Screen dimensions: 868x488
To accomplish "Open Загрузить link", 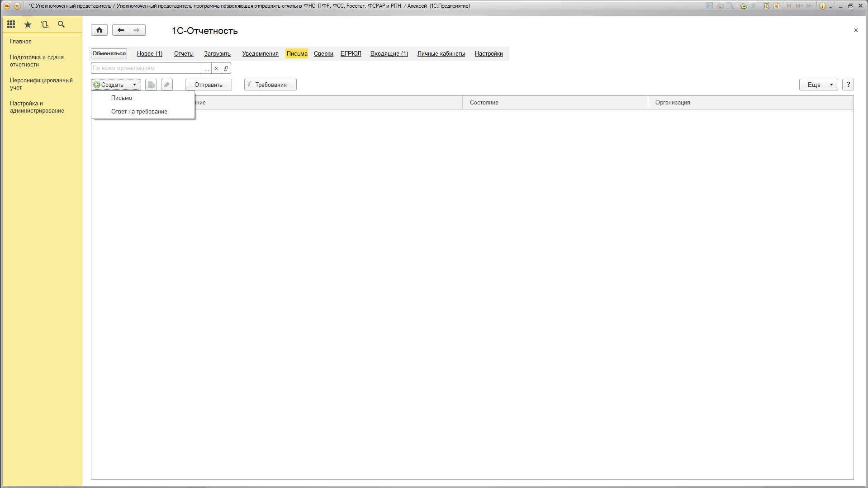I will click(217, 54).
